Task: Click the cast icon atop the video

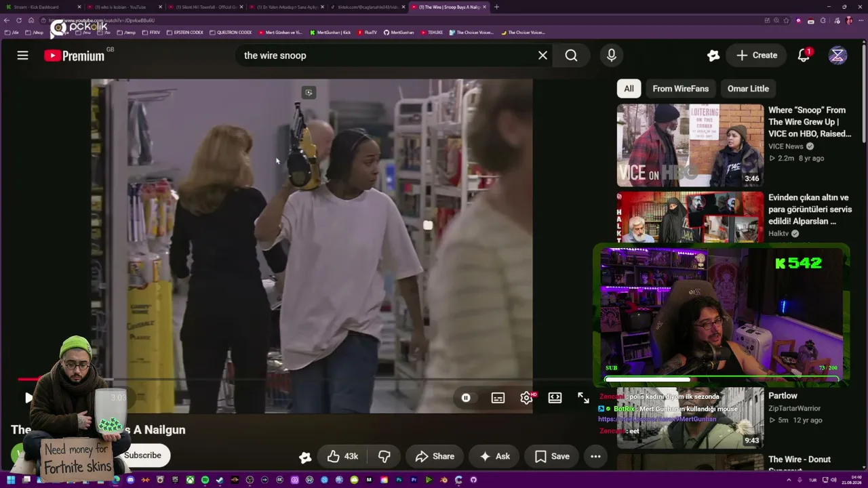Action: pos(309,93)
